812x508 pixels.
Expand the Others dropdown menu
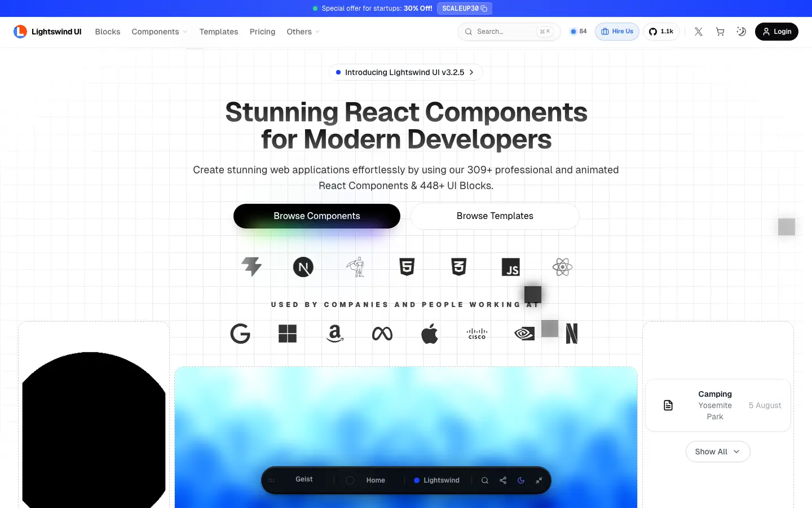click(303, 32)
